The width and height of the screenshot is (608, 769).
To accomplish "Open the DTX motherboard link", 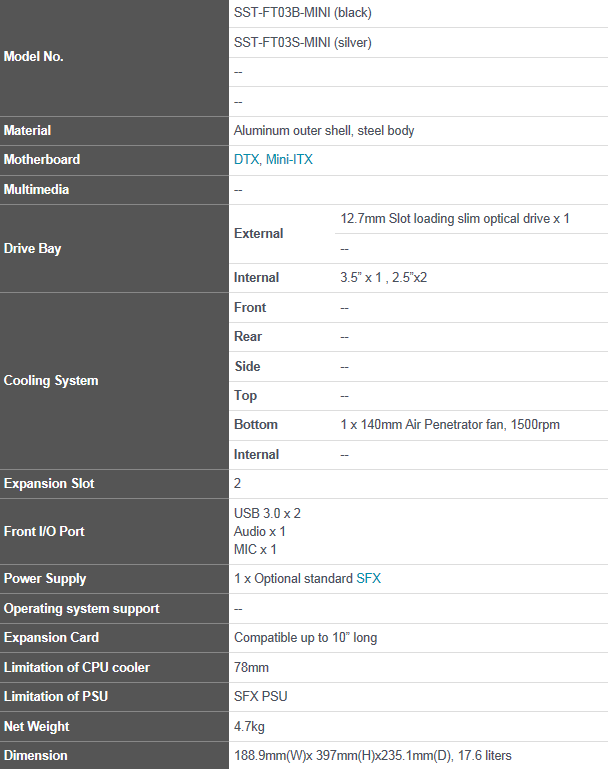I will (246, 159).
